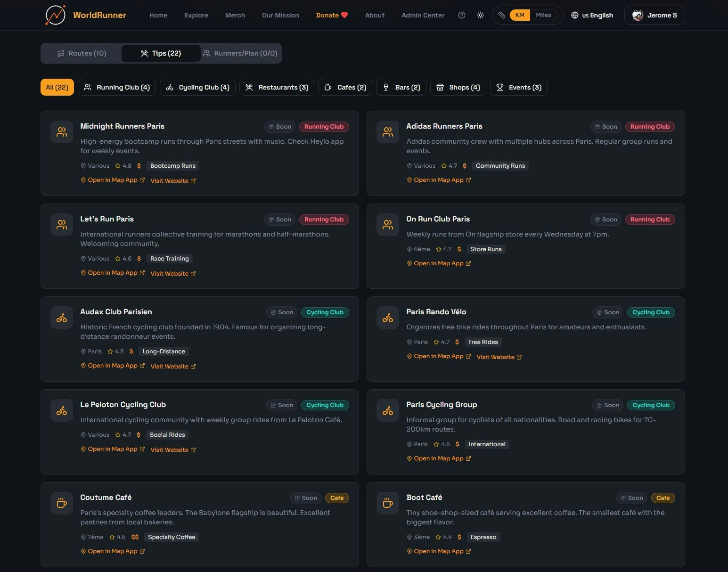Filter tips by All (22)
This screenshot has height=572, width=728.
57,87
